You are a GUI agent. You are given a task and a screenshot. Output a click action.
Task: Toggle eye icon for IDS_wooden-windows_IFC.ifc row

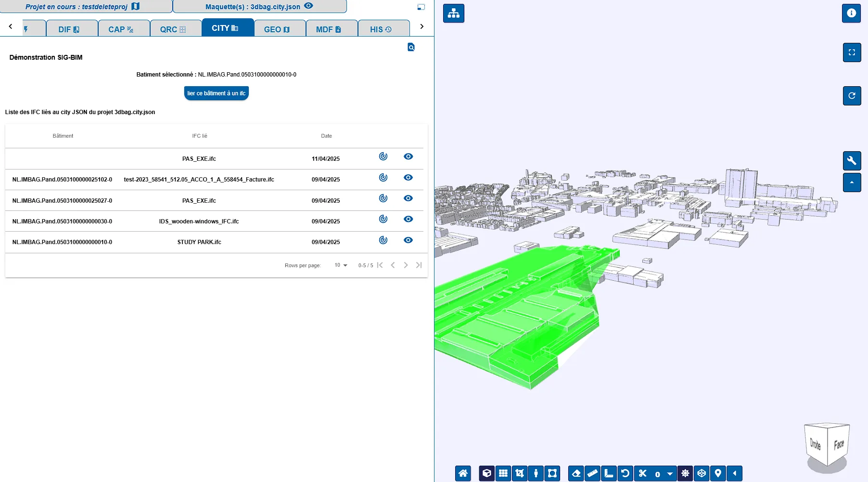coord(408,219)
